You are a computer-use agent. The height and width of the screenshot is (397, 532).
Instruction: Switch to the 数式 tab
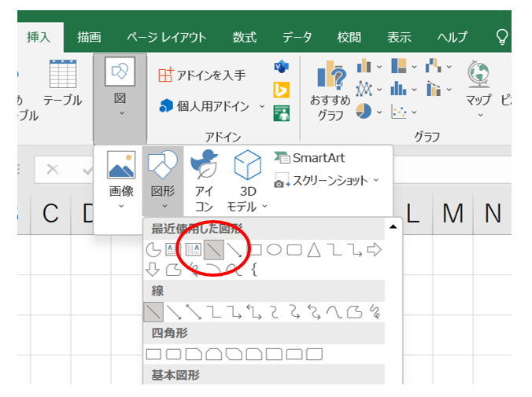coord(244,37)
